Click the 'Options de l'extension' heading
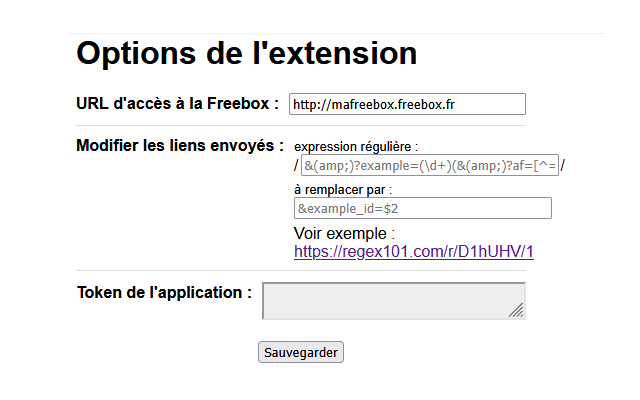 click(247, 53)
